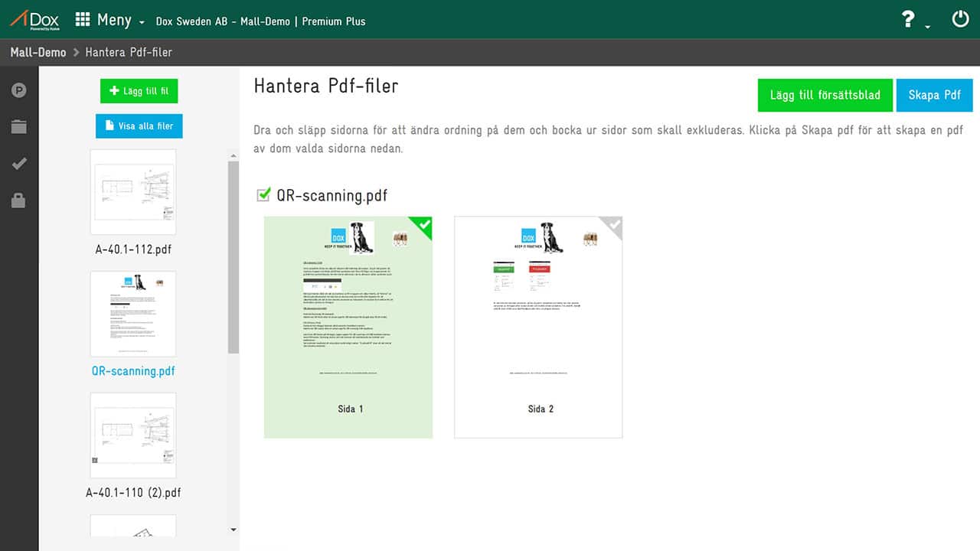
Task: Click the Skapa Pdf button
Action: [934, 96]
